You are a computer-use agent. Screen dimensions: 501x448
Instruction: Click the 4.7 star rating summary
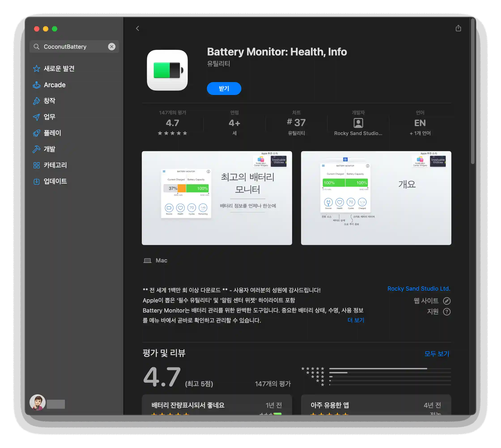pyautogui.click(x=172, y=123)
